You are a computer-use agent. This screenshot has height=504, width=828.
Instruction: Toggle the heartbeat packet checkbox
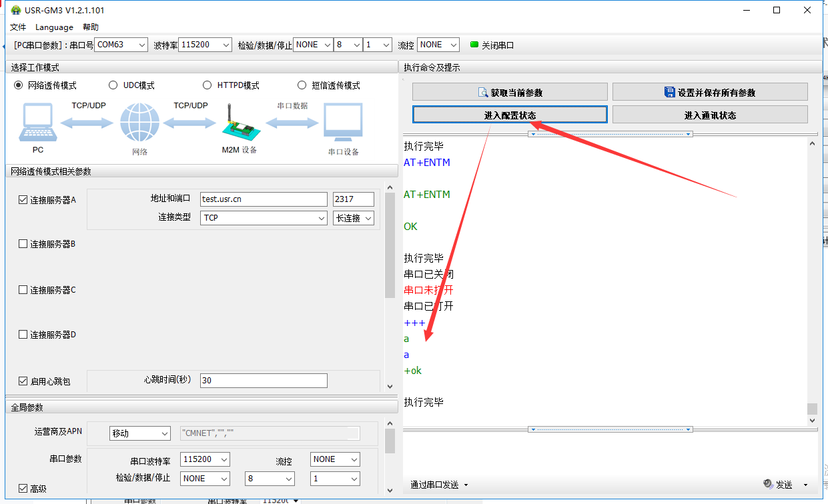pyautogui.click(x=23, y=381)
